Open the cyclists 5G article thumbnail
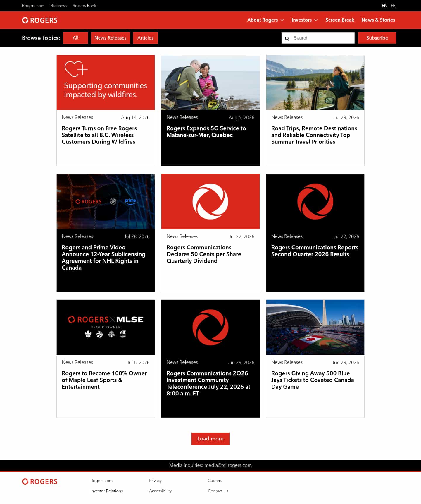421x504 pixels. (x=210, y=83)
